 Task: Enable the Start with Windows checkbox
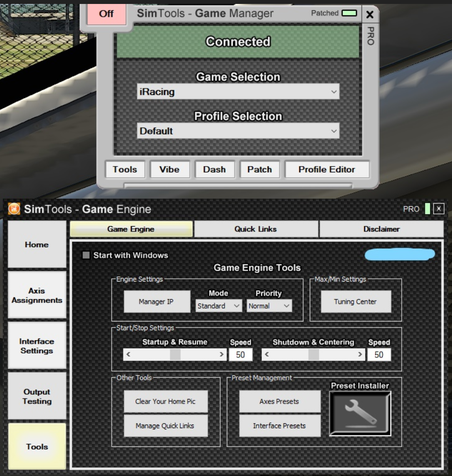[x=86, y=255]
